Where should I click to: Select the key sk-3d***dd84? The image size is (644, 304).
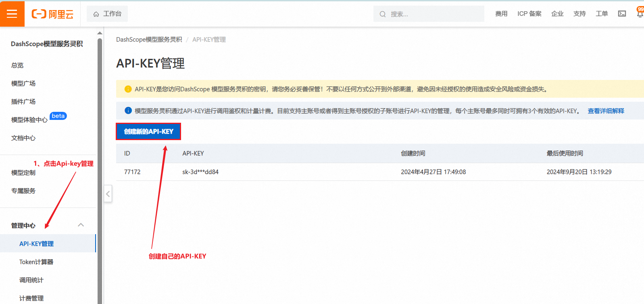pyautogui.click(x=200, y=172)
